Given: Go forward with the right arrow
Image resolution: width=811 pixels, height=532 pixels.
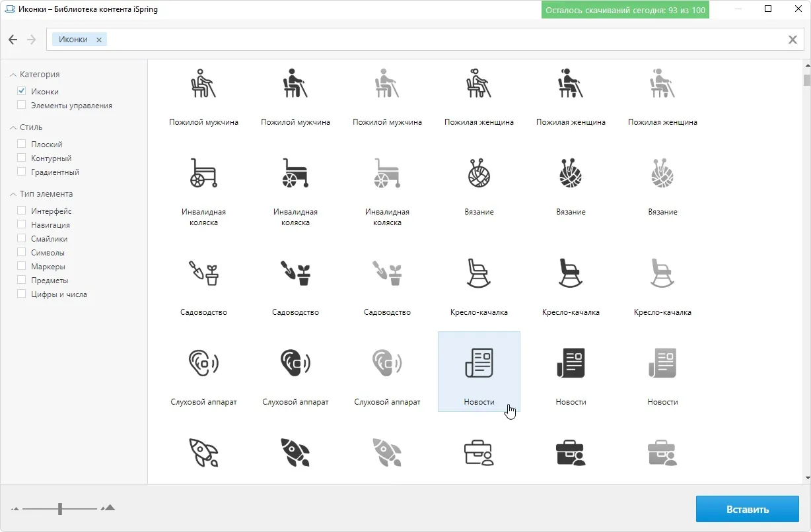Looking at the screenshot, I should click(31, 40).
